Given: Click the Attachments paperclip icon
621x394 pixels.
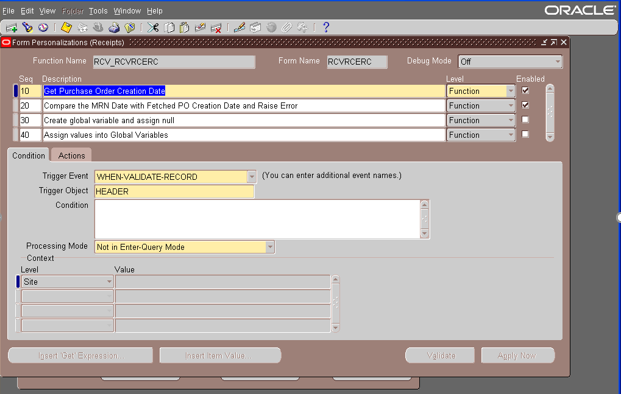Looking at the screenshot, I should [x=286, y=27].
